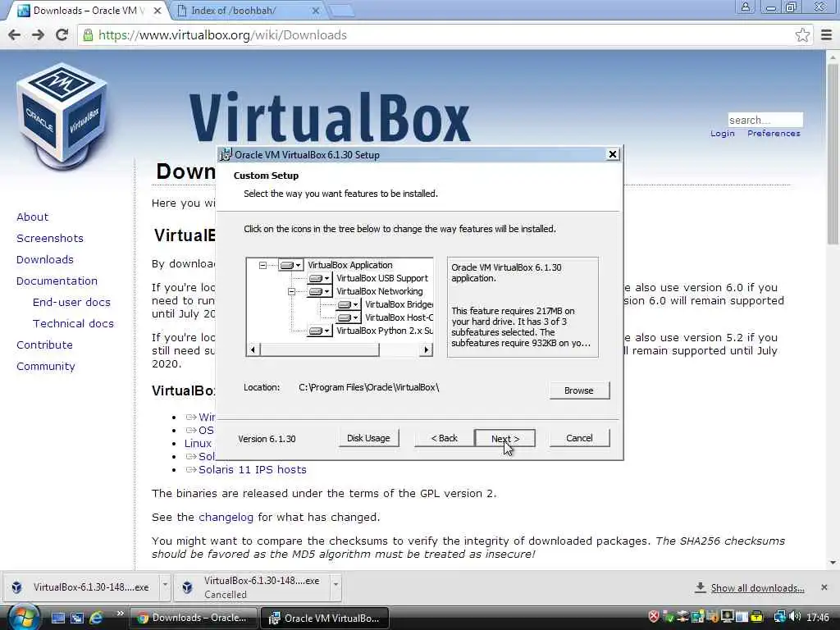The image size is (840, 630).
Task: Open About in the sidebar
Action: coord(32,217)
